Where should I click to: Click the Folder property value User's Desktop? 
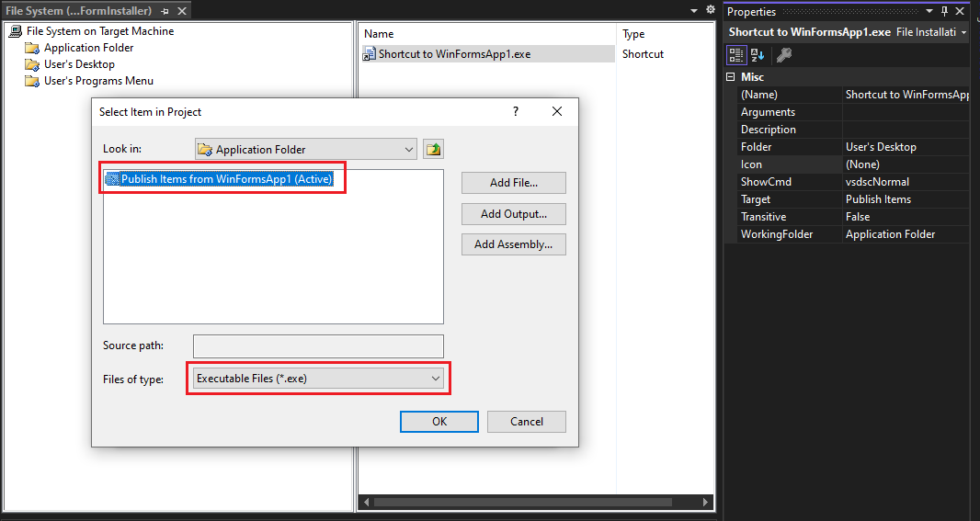click(906, 147)
